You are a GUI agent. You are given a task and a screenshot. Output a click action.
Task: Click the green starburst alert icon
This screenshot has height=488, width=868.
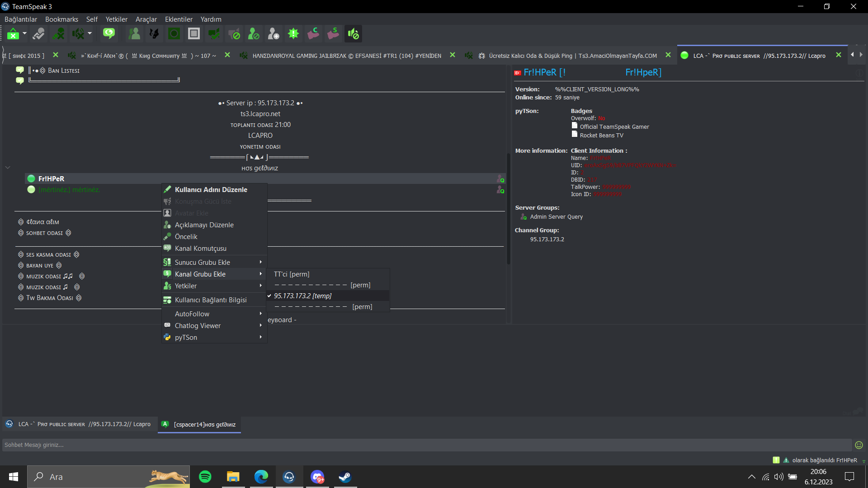pos(293,34)
